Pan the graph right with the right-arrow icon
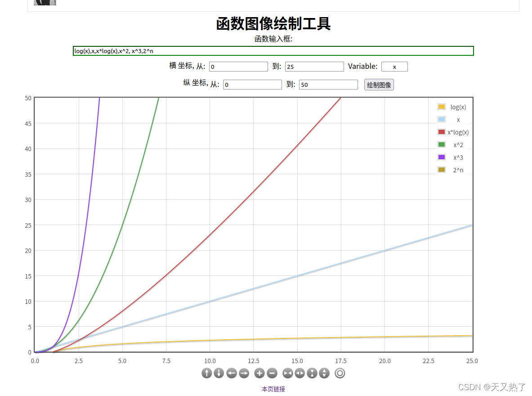Viewport: 532px width, 396px height. 244,373
